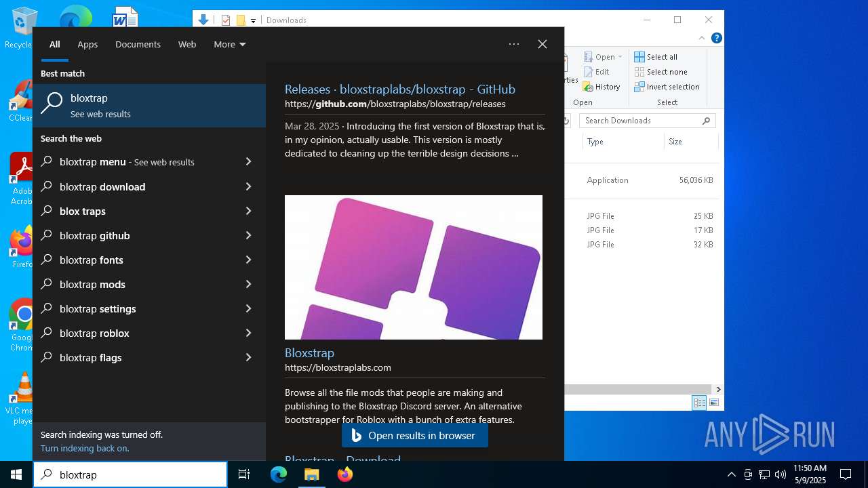
Task: Expand the Open dropdown in Explorer ribbon
Action: point(620,57)
